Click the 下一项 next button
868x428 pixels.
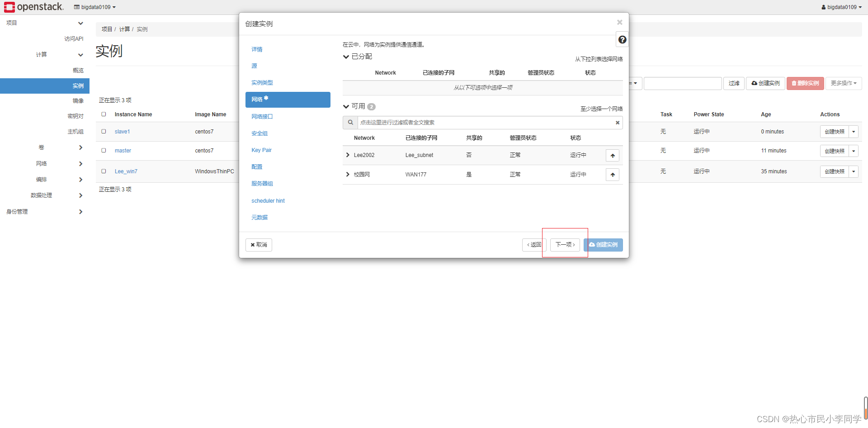coord(565,245)
